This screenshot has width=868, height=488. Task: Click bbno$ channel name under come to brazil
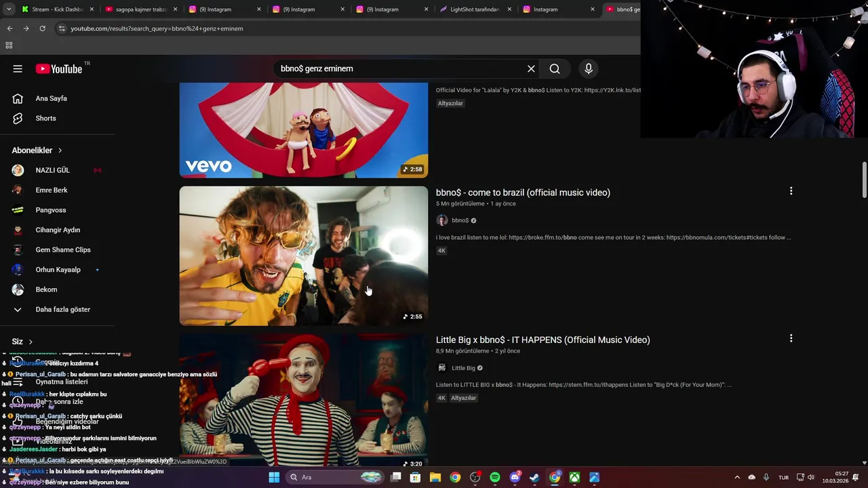pyautogui.click(x=460, y=220)
